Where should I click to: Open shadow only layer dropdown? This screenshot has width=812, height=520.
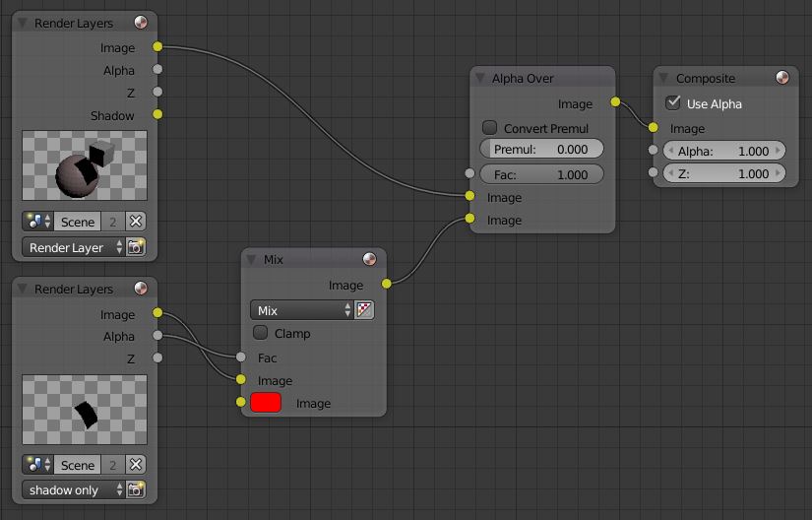(x=74, y=489)
